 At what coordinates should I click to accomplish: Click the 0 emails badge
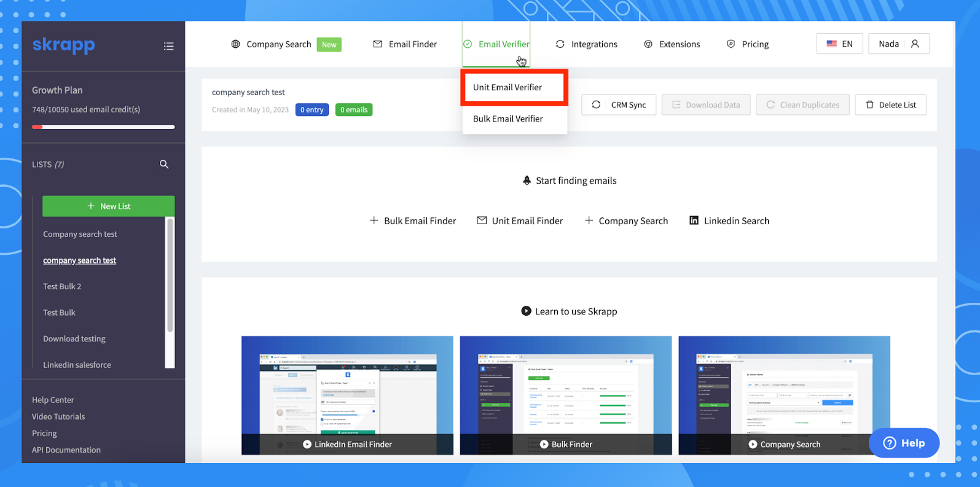point(354,110)
